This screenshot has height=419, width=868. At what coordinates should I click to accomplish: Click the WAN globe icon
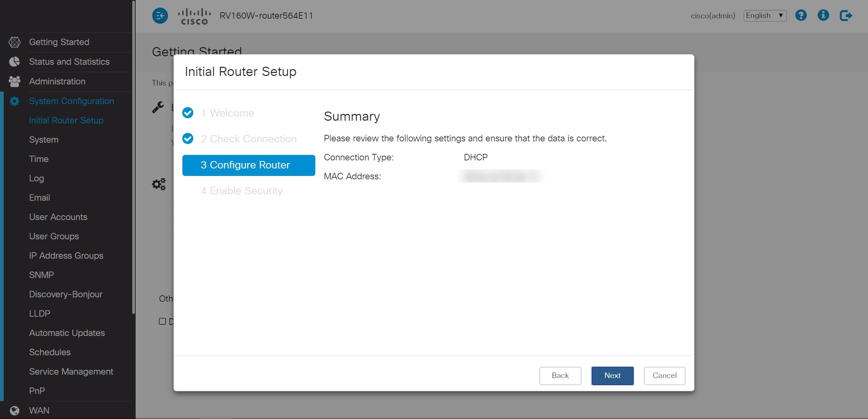(x=14, y=411)
